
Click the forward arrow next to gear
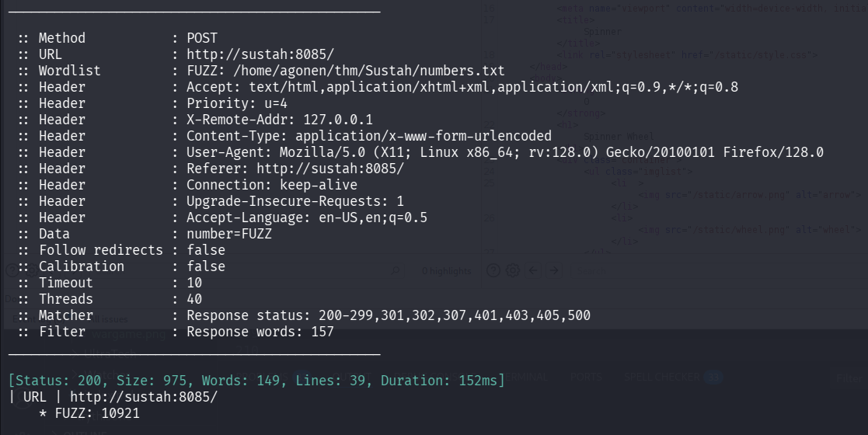[553, 270]
